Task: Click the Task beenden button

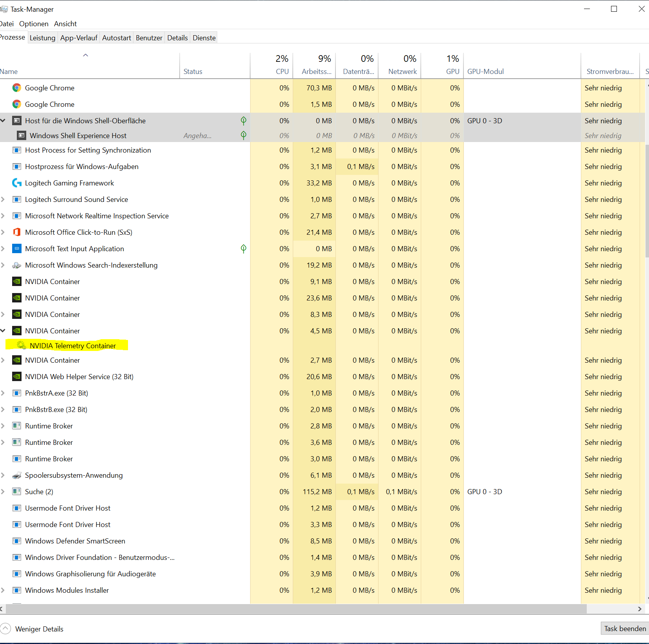Action: pos(625,628)
